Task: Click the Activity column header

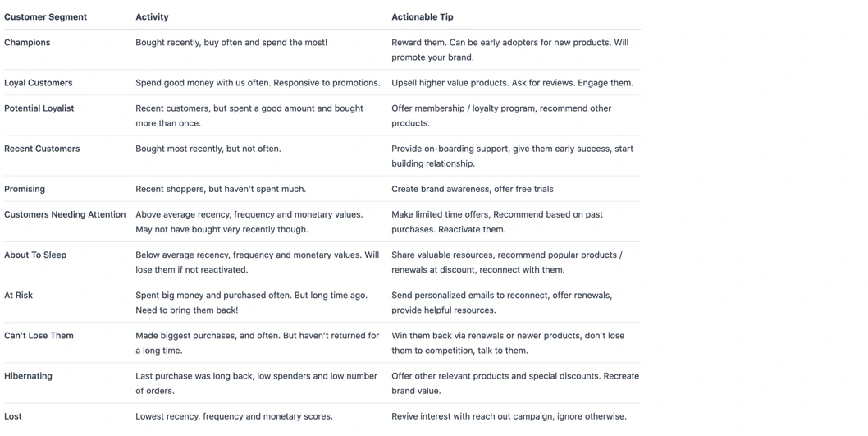Action: point(152,16)
